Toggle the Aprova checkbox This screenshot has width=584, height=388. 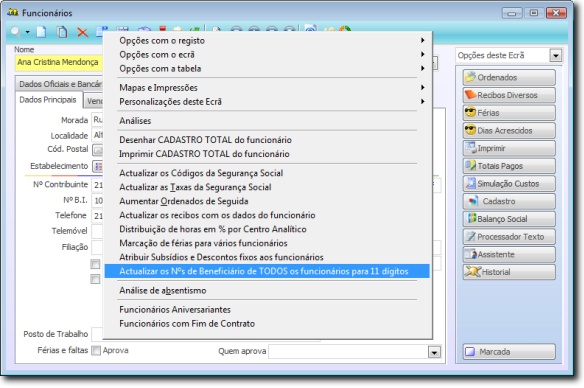click(x=96, y=350)
